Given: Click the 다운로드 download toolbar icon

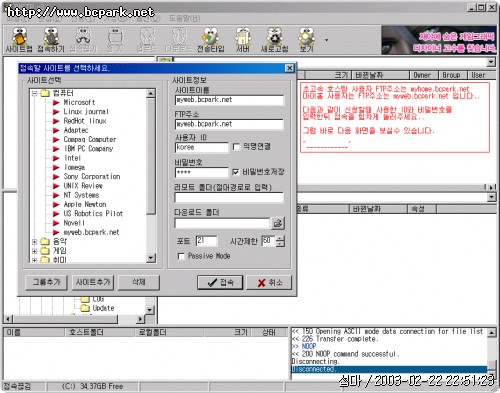Looking at the screenshot, I should tap(179, 40).
